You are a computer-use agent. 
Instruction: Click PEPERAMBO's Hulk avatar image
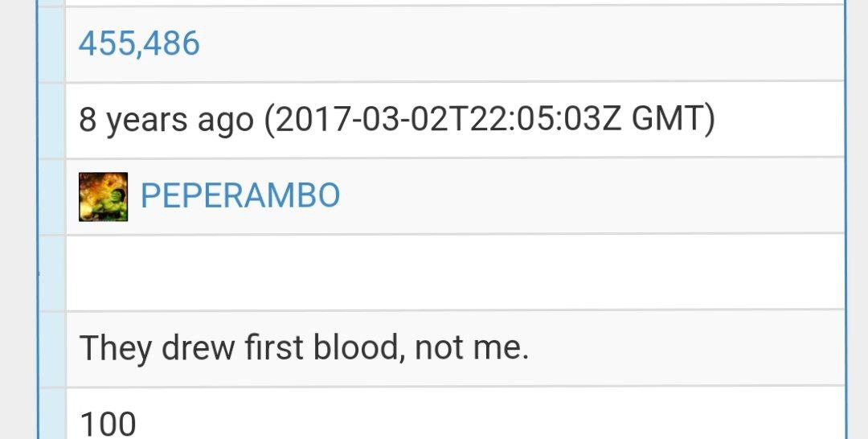coord(103,196)
